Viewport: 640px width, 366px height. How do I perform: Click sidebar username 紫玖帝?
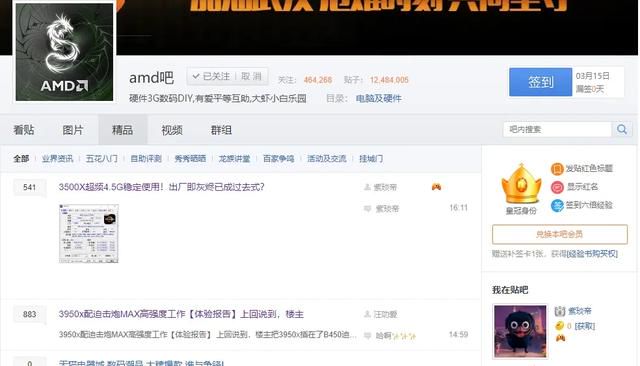580,311
